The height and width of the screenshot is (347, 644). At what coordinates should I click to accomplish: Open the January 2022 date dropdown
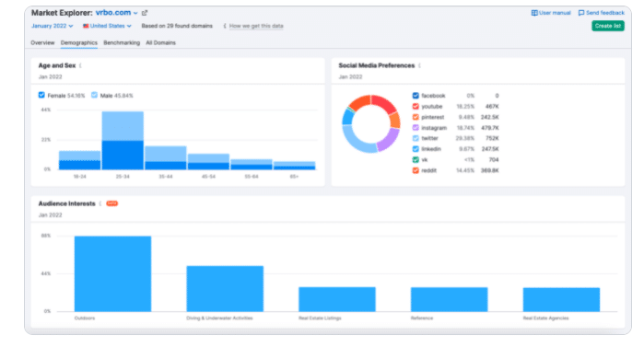pyautogui.click(x=53, y=26)
